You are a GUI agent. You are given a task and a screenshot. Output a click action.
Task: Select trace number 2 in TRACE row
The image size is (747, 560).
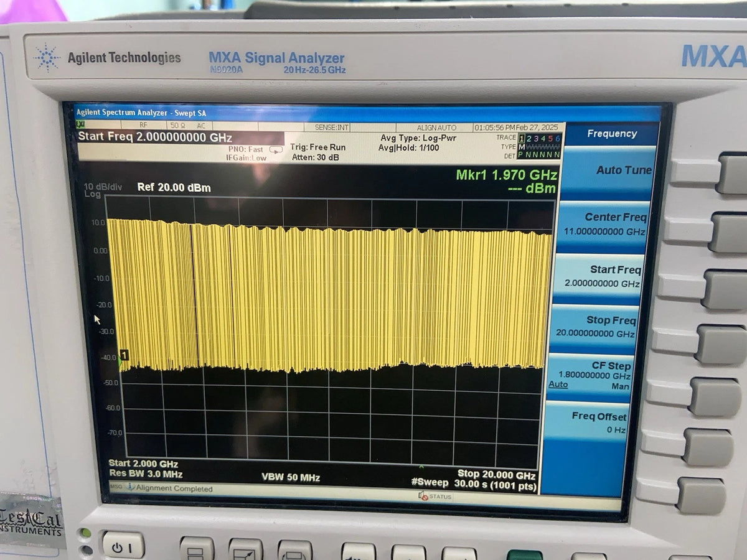point(530,138)
